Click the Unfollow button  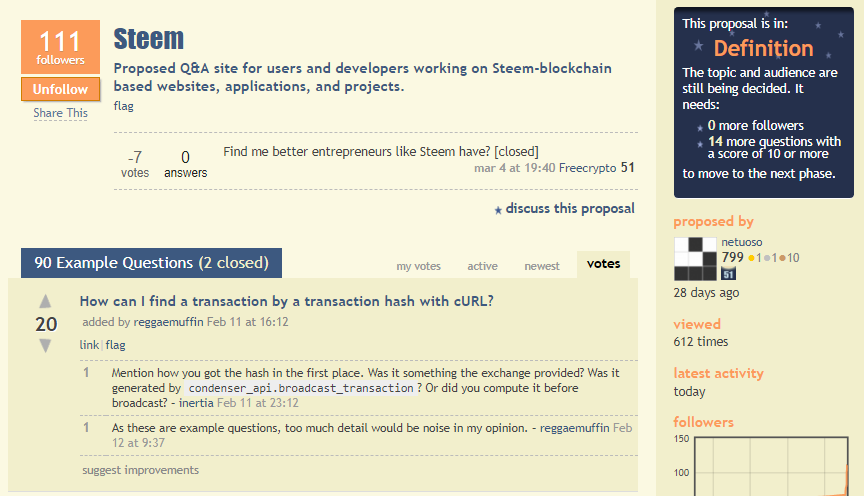click(x=61, y=89)
